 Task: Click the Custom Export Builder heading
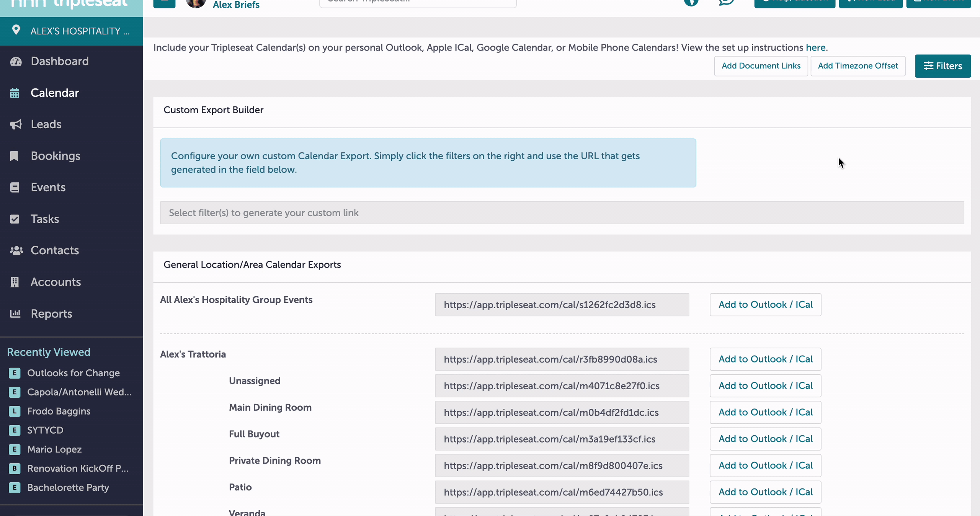[214, 110]
